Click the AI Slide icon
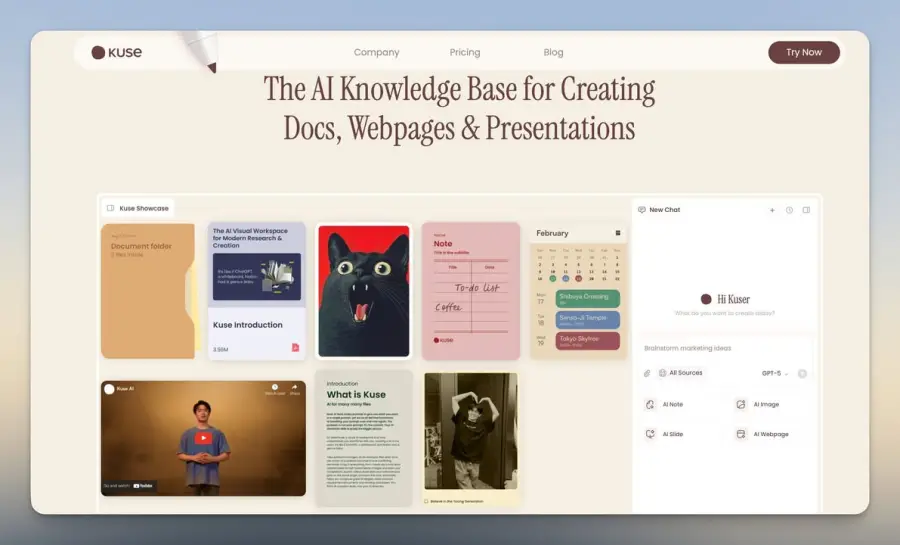Screen dimensions: 900x545 [650, 434]
